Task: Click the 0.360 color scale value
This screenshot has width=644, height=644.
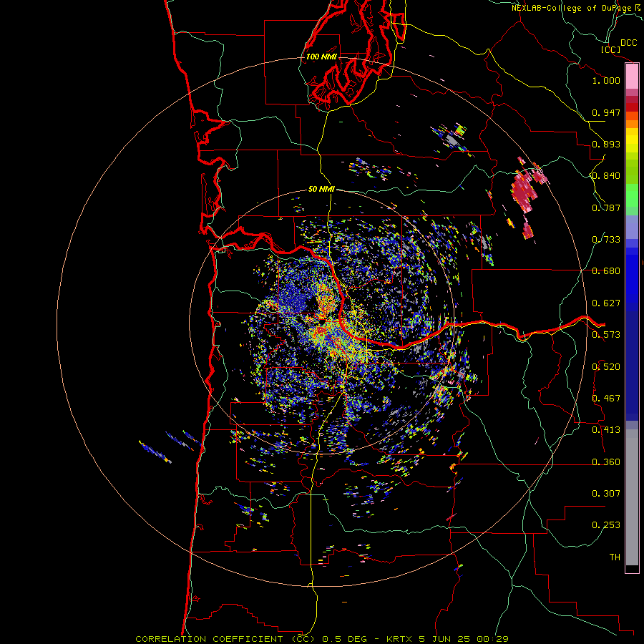Action: (606, 462)
